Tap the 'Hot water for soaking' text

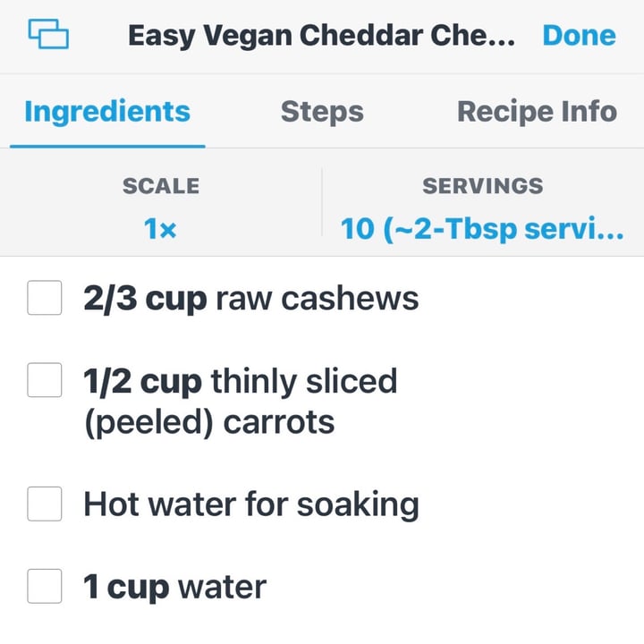(251, 504)
